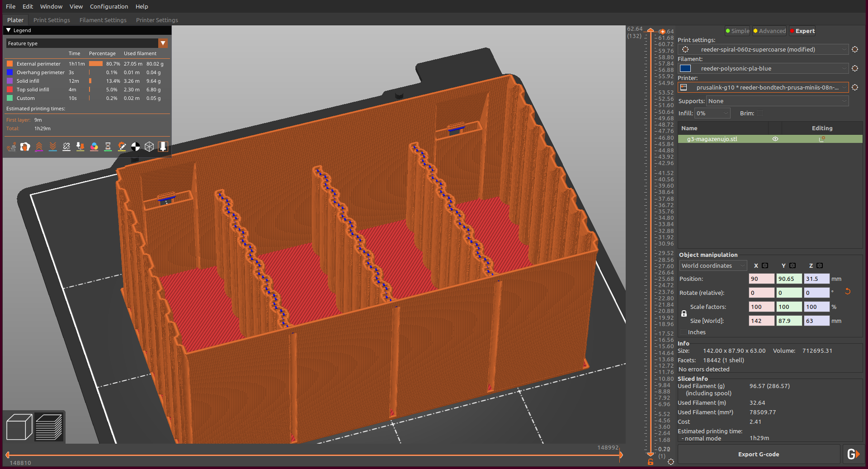Toggle Seams visibility icon (broken chain link)

click(66, 147)
